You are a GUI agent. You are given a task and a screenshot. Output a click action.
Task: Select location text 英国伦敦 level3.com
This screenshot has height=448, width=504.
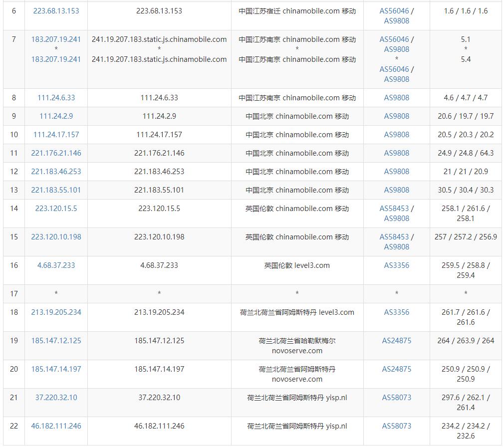point(297,265)
